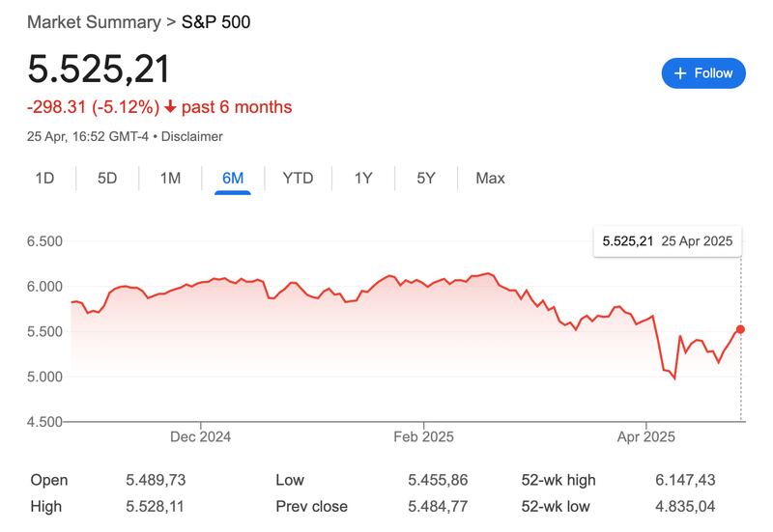This screenshot has height=532, width=773.
Task: Open the 5Y chart range
Action: point(426,178)
